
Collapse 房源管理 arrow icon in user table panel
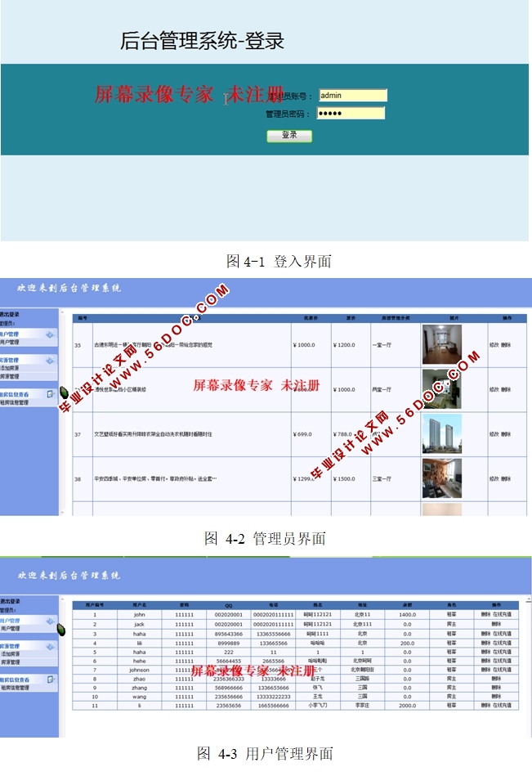(50, 646)
